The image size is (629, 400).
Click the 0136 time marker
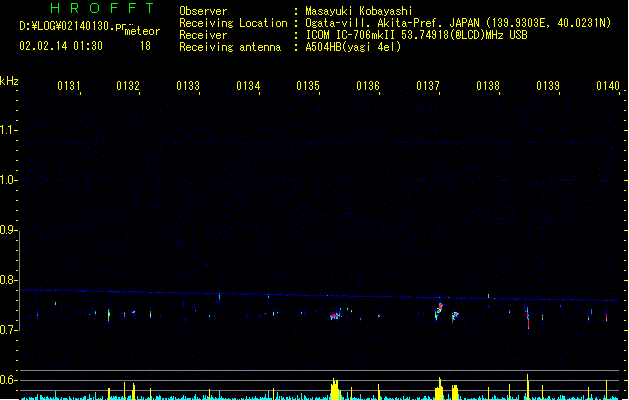click(368, 86)
